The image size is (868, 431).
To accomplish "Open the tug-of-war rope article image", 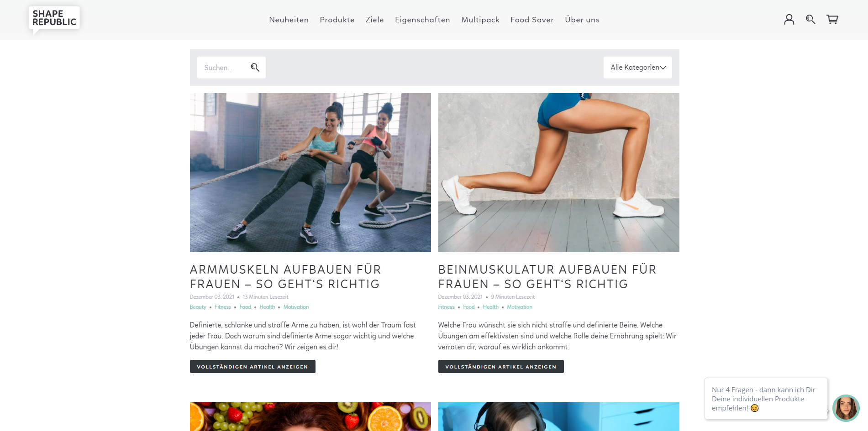I will (x=310, y=172).
